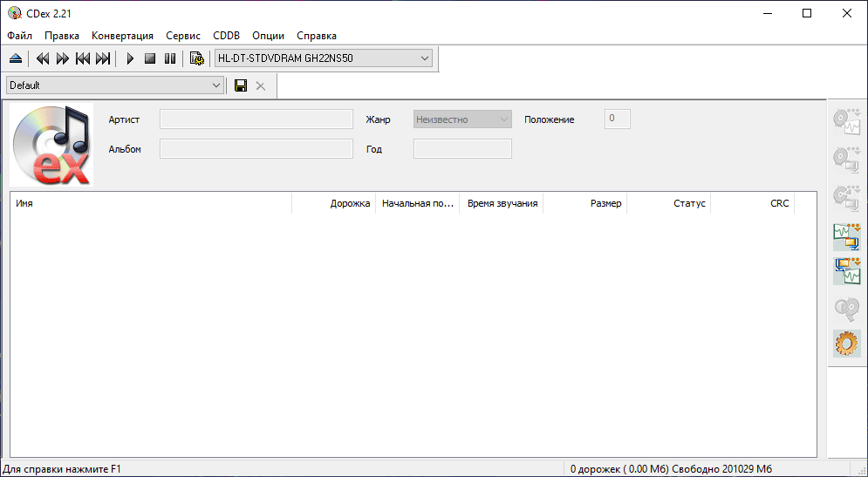Skip to the next track

click(103, 58)
